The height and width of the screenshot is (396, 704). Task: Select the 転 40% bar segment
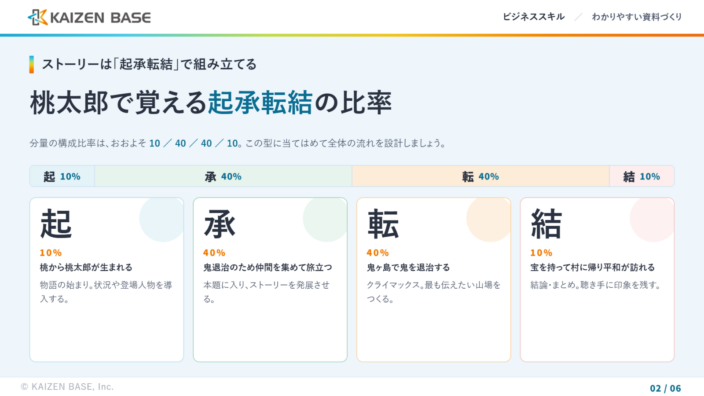point(480,176)
